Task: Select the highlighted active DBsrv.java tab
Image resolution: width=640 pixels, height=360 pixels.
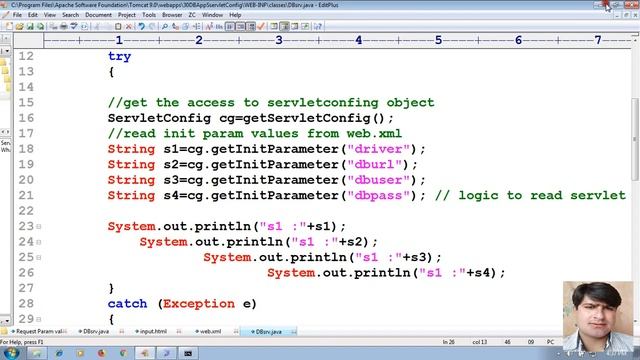Action: coord(268,331)
